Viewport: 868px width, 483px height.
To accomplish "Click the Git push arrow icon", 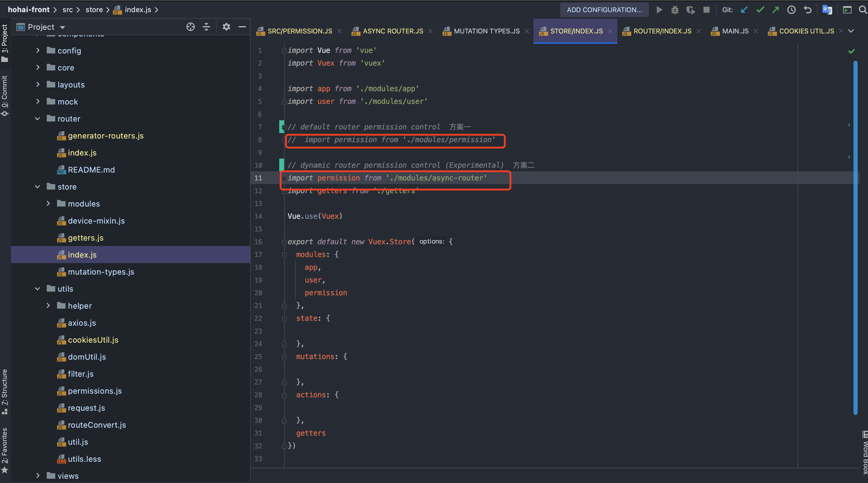I will pyautogui.click(x=776, y=10).
